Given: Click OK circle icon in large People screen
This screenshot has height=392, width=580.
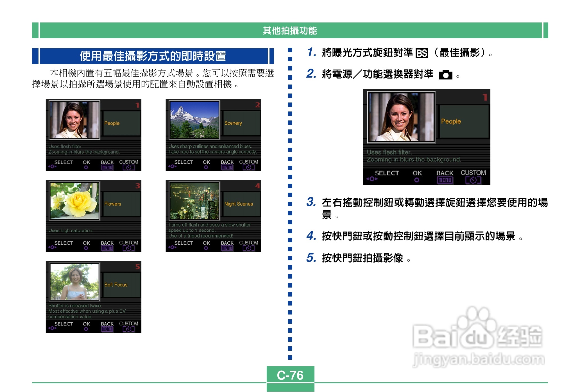Looking at the screenshot, I should click(x=417, y=180).
